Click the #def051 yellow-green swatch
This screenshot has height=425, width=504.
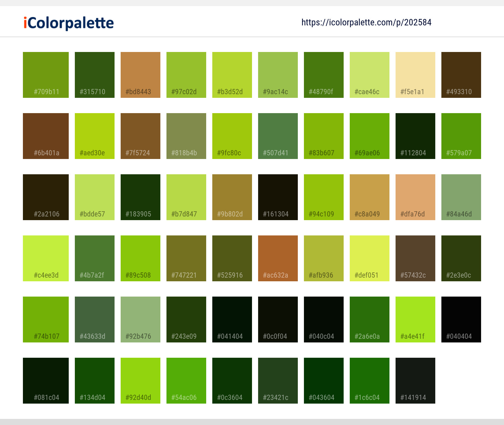pos(370,258)
